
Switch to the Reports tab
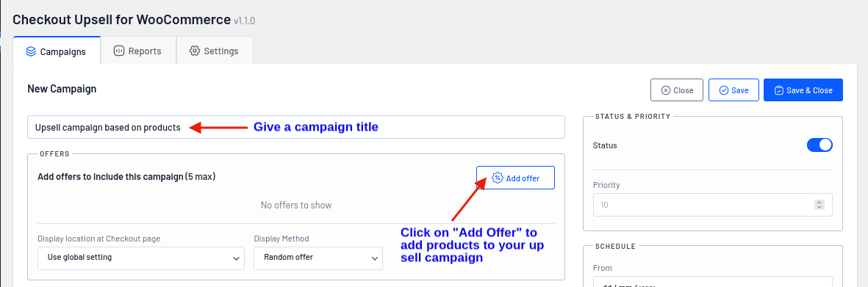[138, 51]
